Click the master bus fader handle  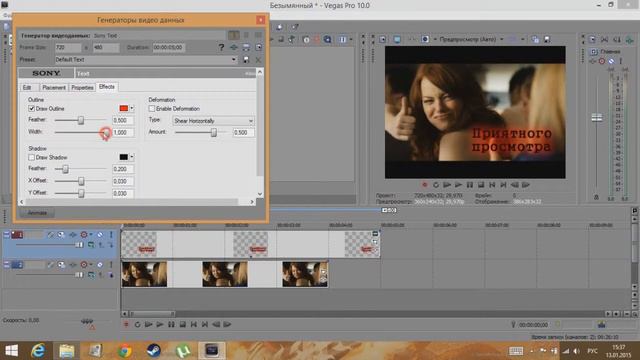tap(597, 118)
